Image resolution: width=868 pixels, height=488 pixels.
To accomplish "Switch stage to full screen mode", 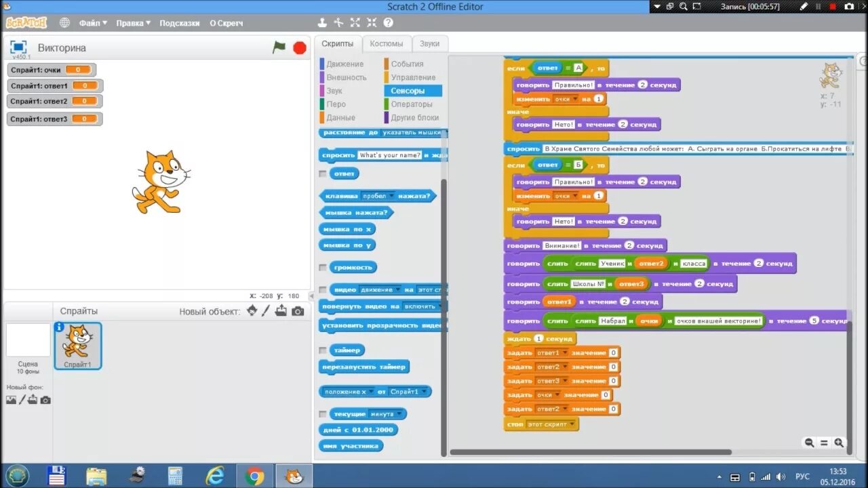I will 18,47.
